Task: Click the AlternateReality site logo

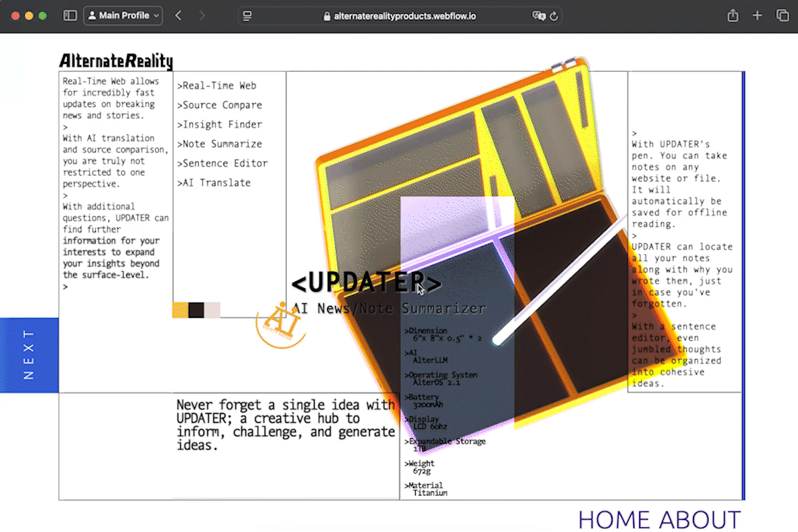Action: pos(116,62)
